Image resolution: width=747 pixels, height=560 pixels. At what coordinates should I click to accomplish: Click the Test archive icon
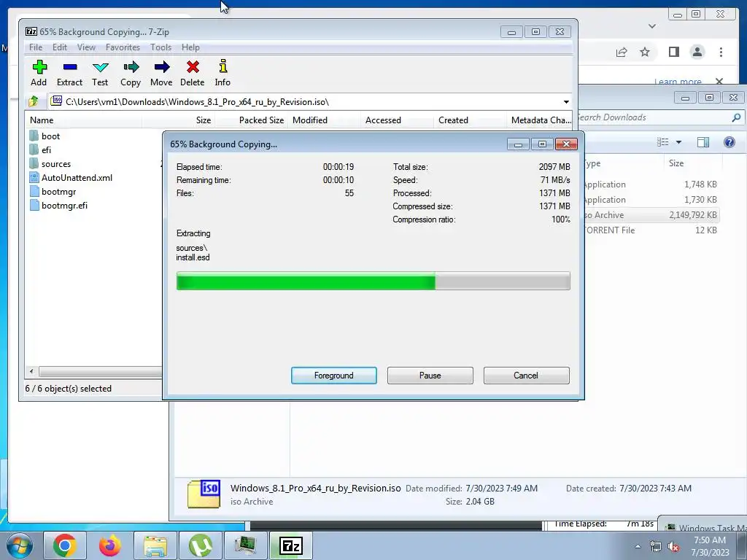point(100,73)
